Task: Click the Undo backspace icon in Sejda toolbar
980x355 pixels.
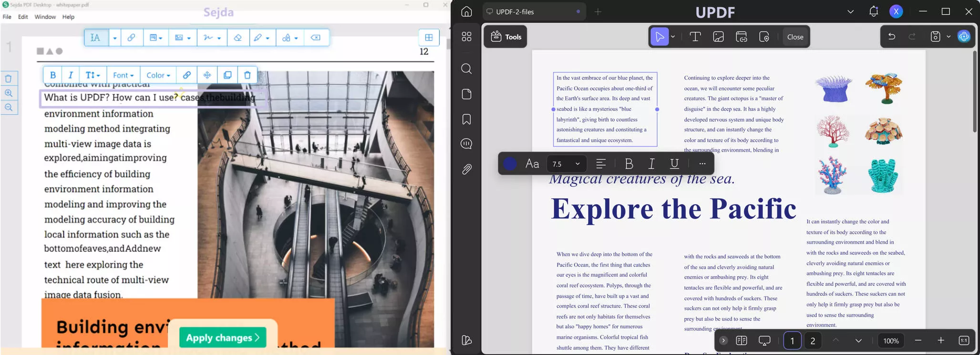Action: [x=316, y=38]
